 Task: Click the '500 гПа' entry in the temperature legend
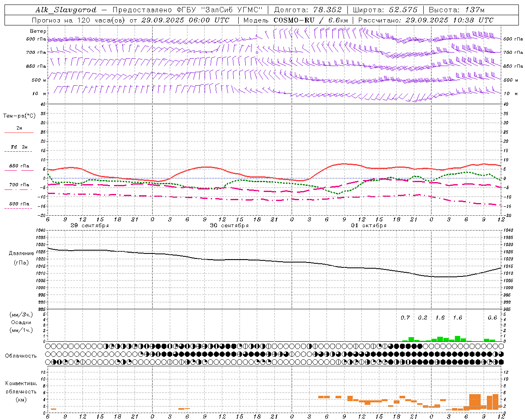(x=19, y=204)
